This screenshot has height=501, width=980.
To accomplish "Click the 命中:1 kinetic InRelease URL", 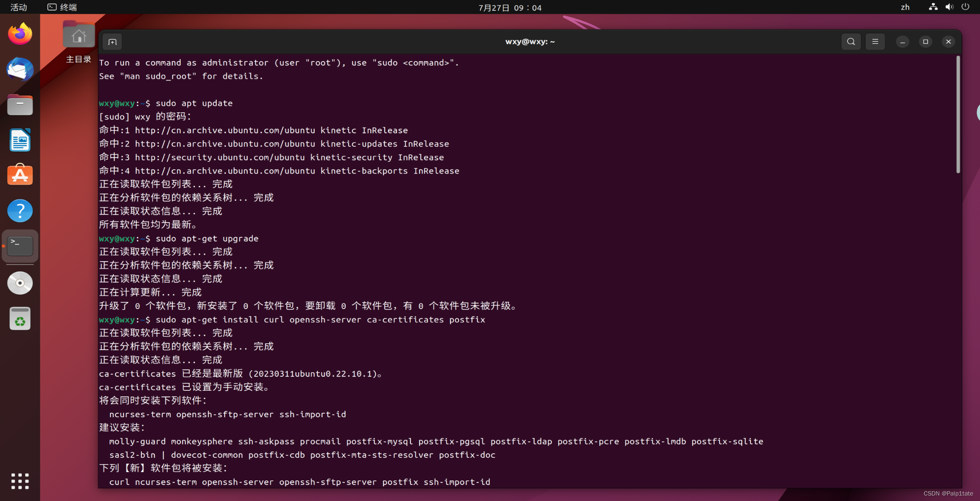I will coord(254,130).
